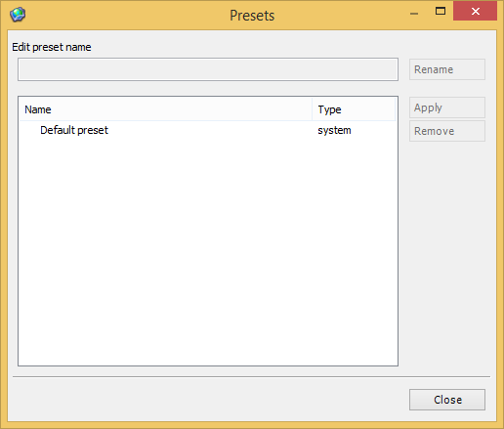Click the horizontal separator above Close

point(251,377)
